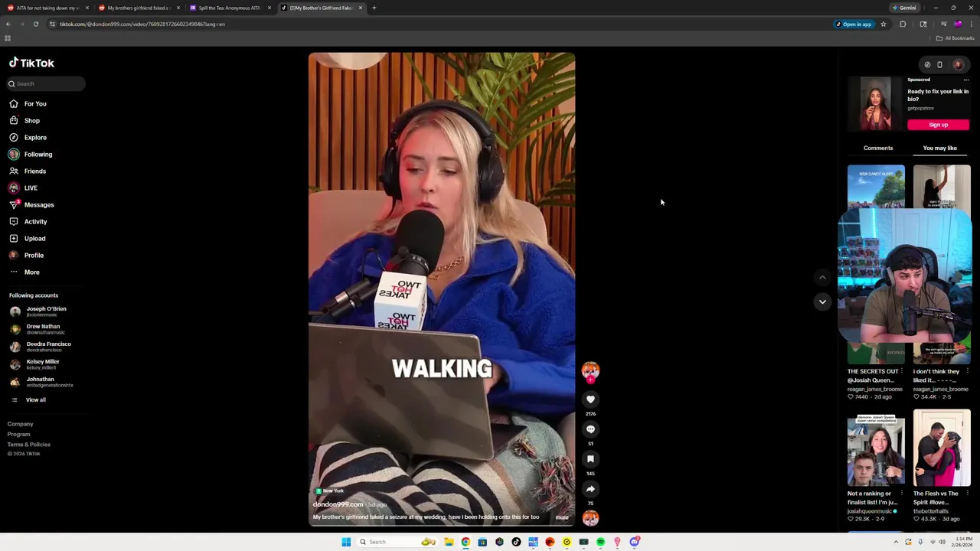
Task: Go to the previous video arrow
Action: (x=822, y=278)
